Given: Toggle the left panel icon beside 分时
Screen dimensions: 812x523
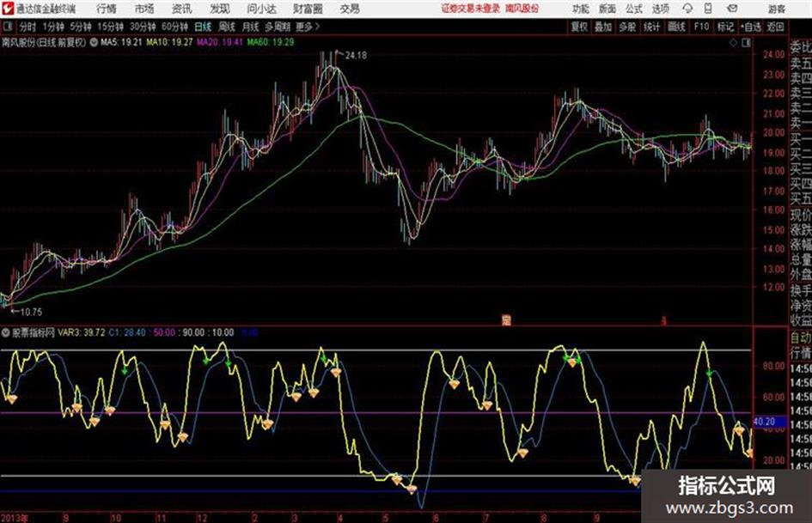Looking at the screenshot, I should coord(7,27).
